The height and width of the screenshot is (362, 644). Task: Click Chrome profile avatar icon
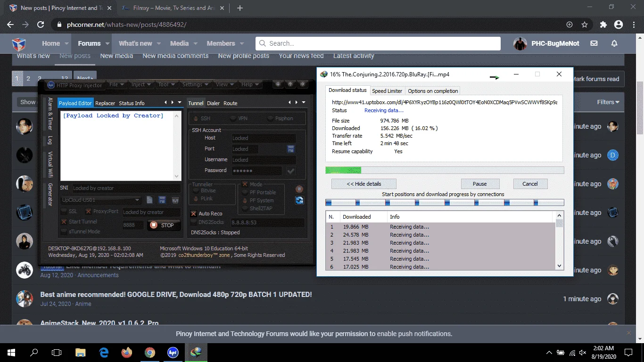pos(619,25)
